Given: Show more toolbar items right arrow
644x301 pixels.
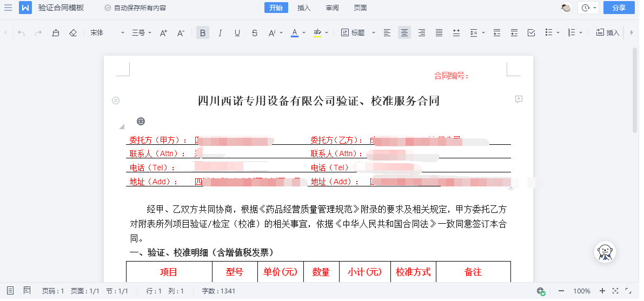Looking at the screenshot, I should (x=632, y=33).
